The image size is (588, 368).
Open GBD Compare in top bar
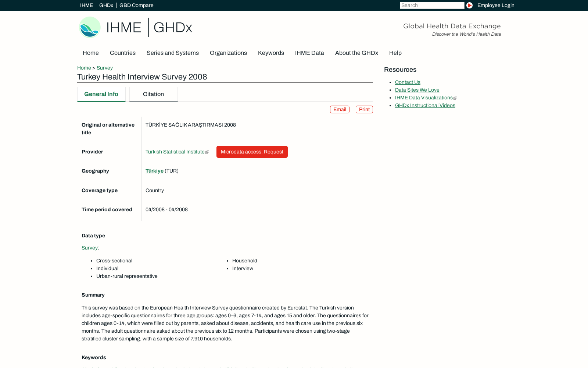coord(136,6)
